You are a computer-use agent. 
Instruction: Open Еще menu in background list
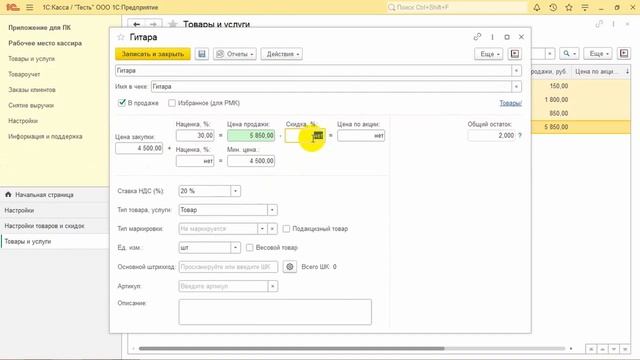coord(598,53)
